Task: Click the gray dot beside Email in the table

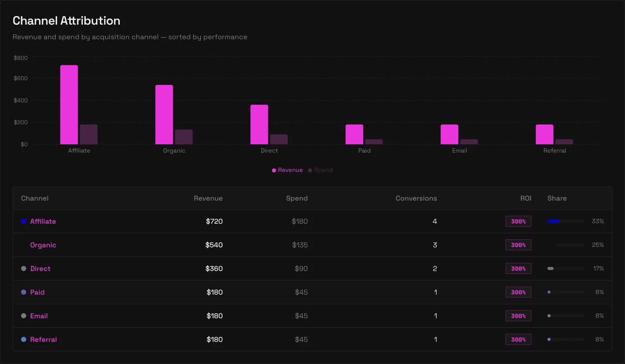Action: click(x=24, y=316)
